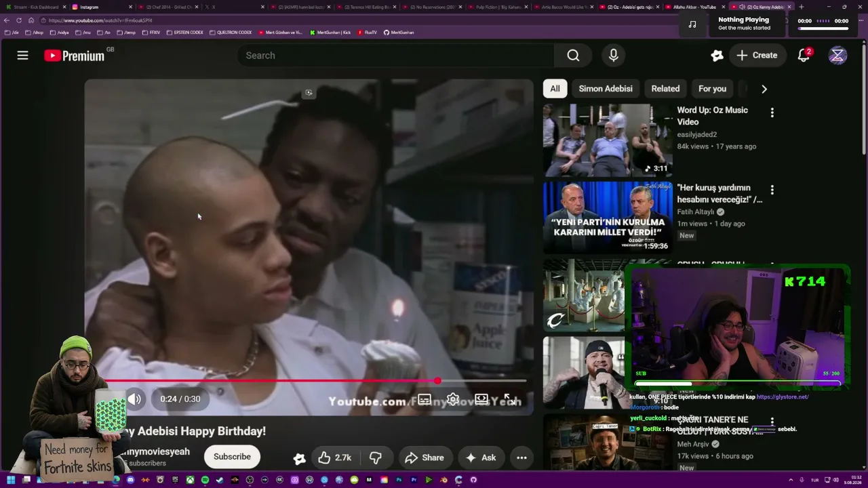Select the Related filter chip
The image size is (868, 488).
[665, 89]
